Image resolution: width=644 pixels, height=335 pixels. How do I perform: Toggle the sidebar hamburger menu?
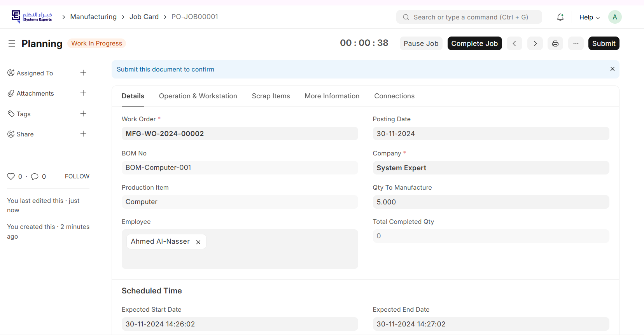coord(12,44)
